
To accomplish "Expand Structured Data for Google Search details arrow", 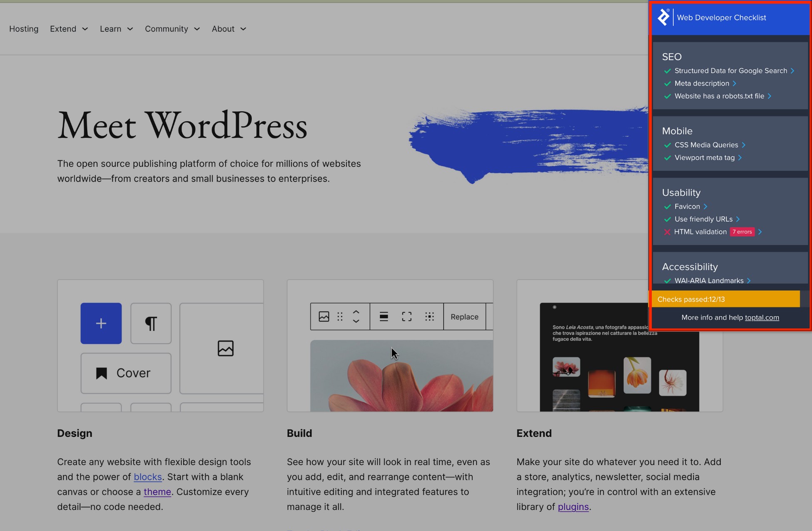I will [x=792, y=71].
